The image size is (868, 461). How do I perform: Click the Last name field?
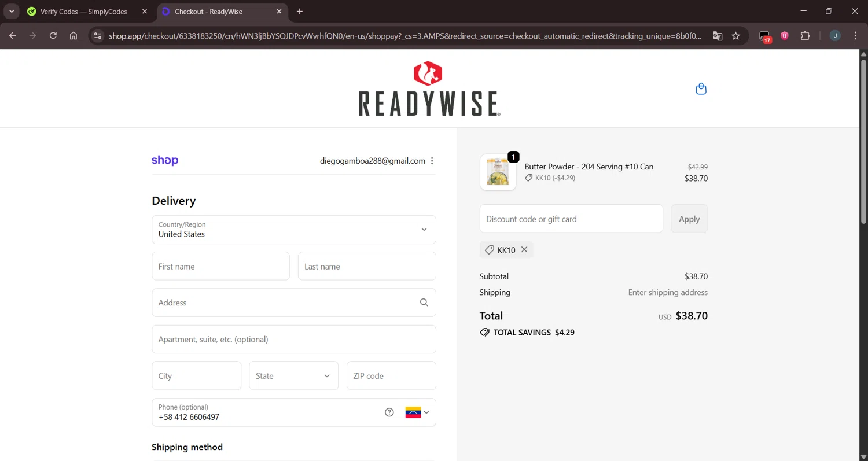(367, 266)
